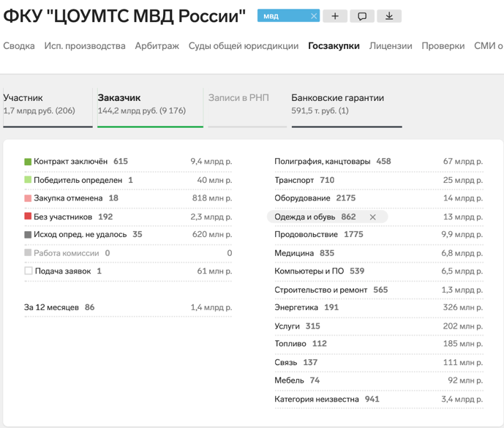Viewport: 504px width, 428px height.
Task: Click 1,7 млрд руб. (206) text
Action: pyautogui.click(x=40, y=111)
